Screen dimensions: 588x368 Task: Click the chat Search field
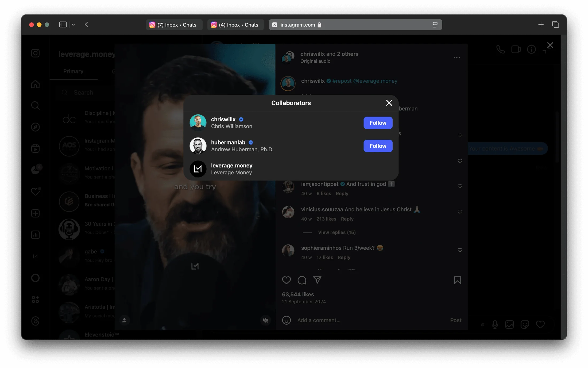[86, 93]
